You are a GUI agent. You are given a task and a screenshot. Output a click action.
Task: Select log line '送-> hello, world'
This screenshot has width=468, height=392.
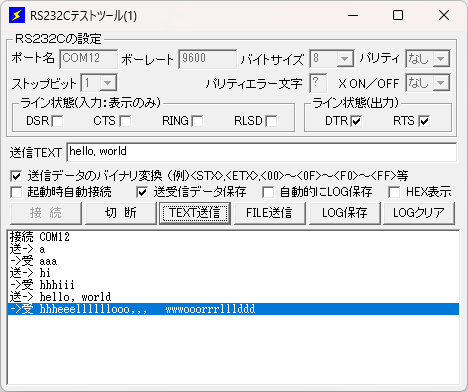pyautogui.click(x=233, y=297)
